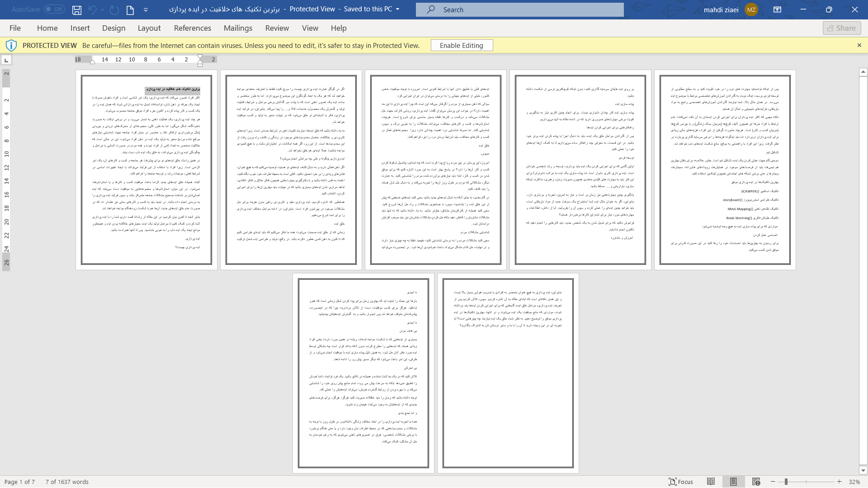The image size is (868, 488).
Task: Click the 32% zoom level
Action: point(854,482)
